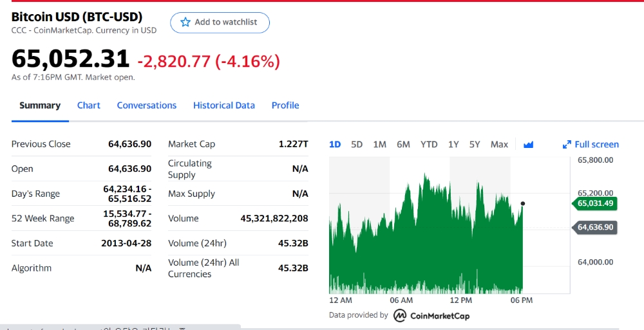Click the gray 64,636.90 previous close marker
Screen dimensions: 644x330
tap(594, 227)
